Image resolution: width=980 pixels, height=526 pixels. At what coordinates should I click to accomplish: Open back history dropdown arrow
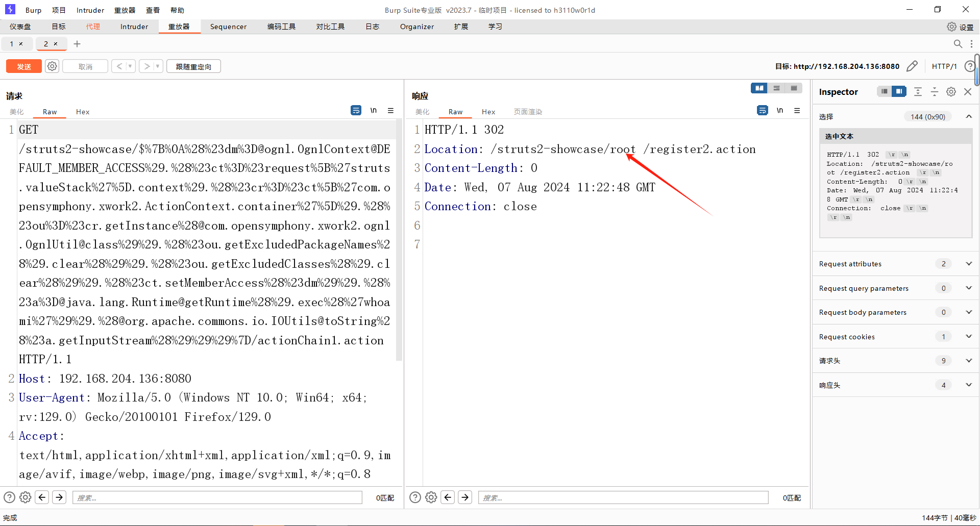[130, 66]
